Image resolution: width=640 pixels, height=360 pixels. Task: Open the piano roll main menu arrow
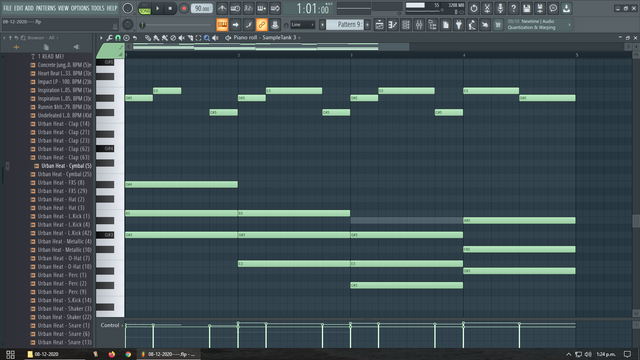tap(101, 38)
